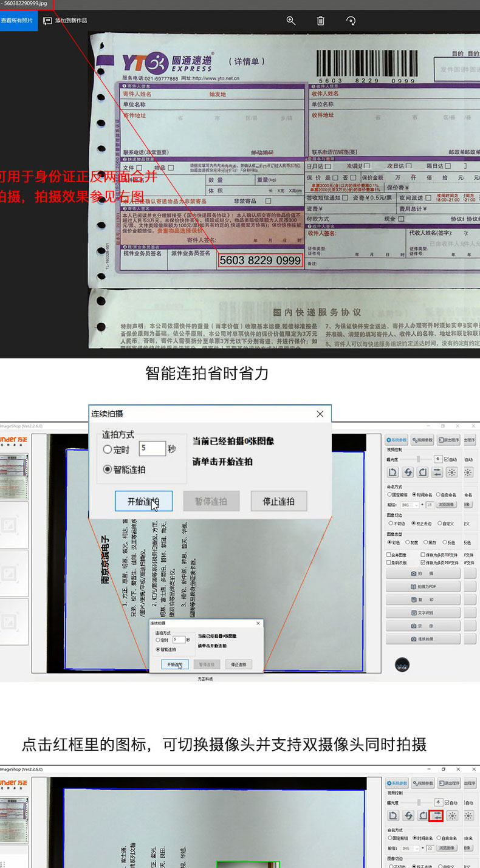Open 视频参数 tab in ImageShop window with 连续拍摄 dialog

pos(422,440)
